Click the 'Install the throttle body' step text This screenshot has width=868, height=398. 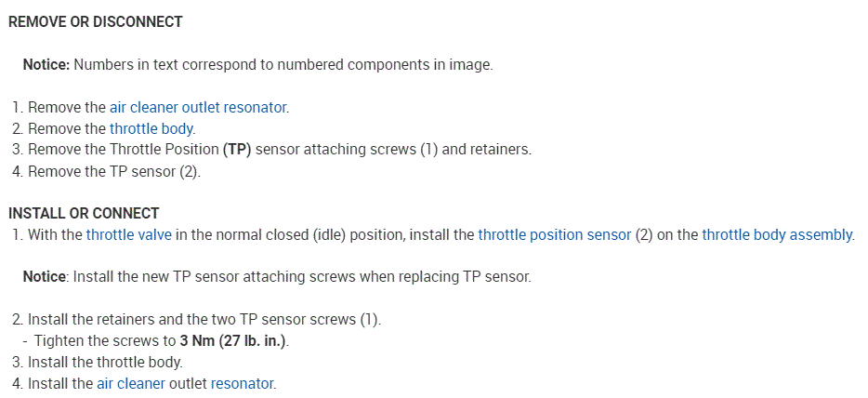(x=105, y=362)
